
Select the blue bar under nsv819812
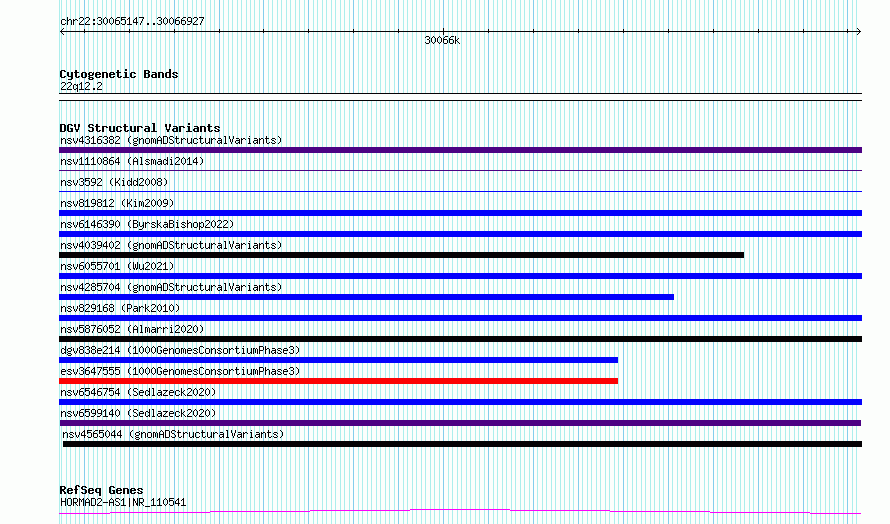point(460,213)
